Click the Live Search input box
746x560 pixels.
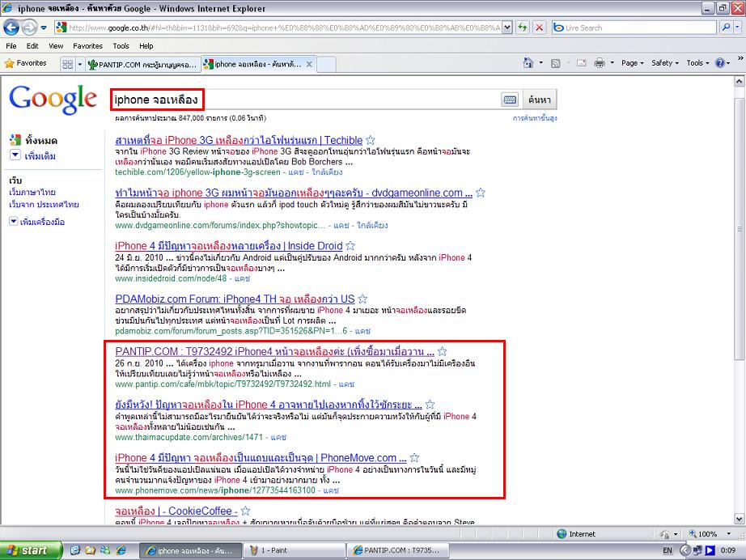pos(634,28)
